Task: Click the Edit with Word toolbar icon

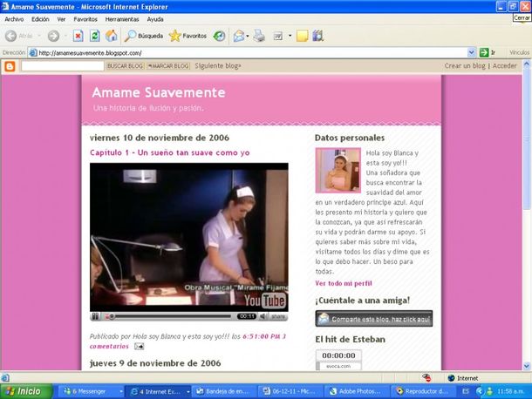Action: 278,36
